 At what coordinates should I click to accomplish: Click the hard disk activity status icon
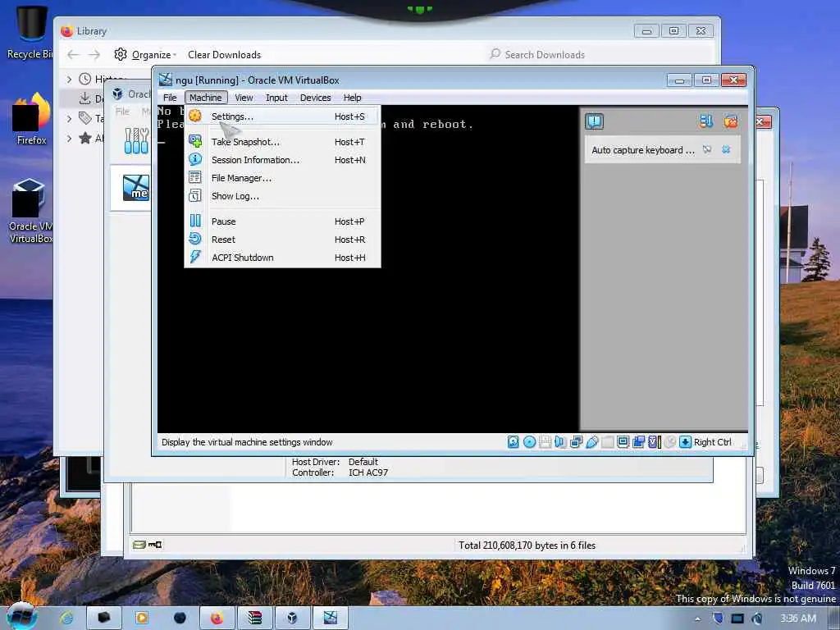click(514, 442)
